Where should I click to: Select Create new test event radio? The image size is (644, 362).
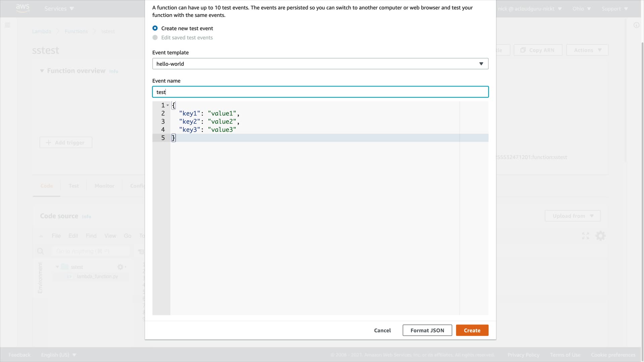(x=155, y=28)
